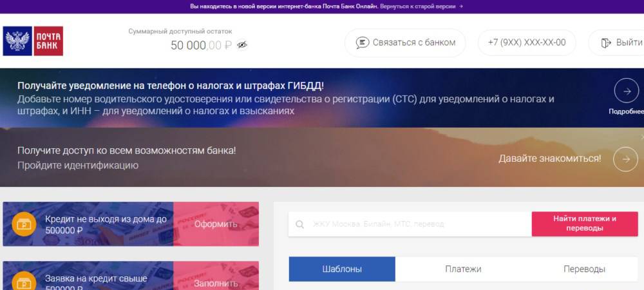Toggle balance visibility eye icon
The width and height of the screenshot is (644, 290).
pos(242,44)
